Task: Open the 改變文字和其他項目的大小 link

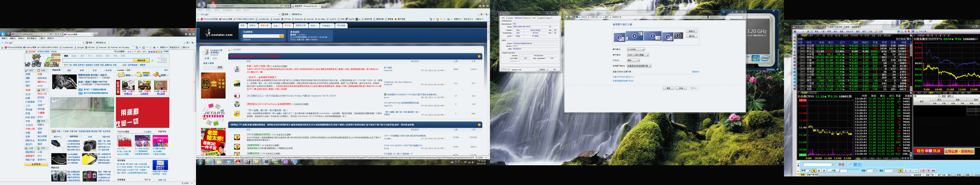Action: [x=624, y=77]
